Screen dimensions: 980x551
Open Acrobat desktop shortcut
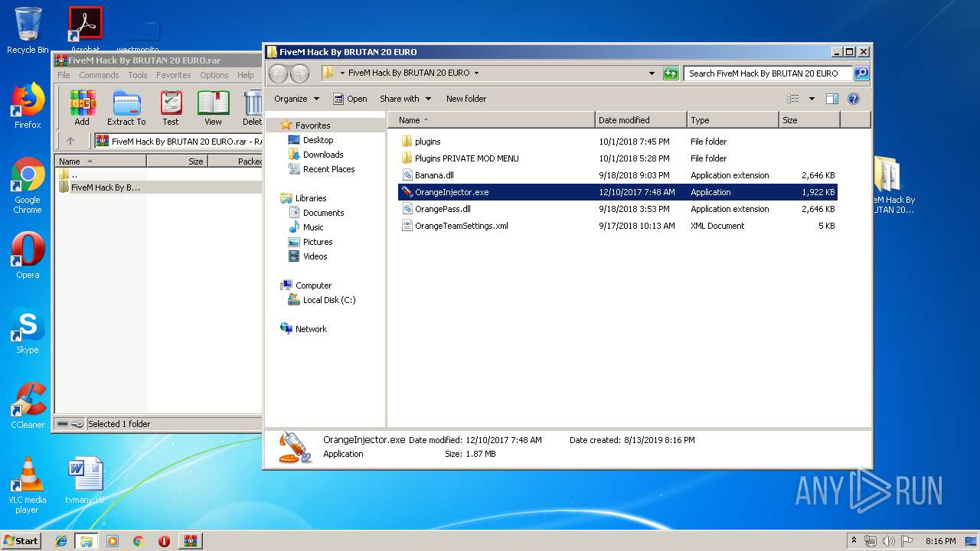point(86,31)
